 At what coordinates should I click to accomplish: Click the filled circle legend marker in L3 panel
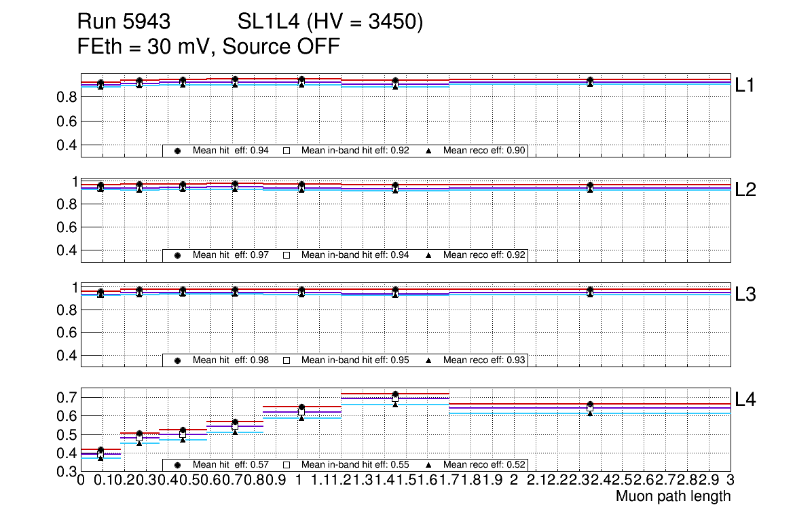click(x=178, y=360)
